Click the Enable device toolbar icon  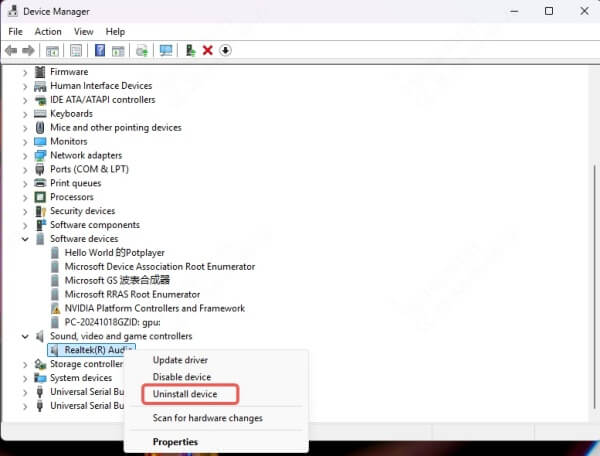coord(190,50)
